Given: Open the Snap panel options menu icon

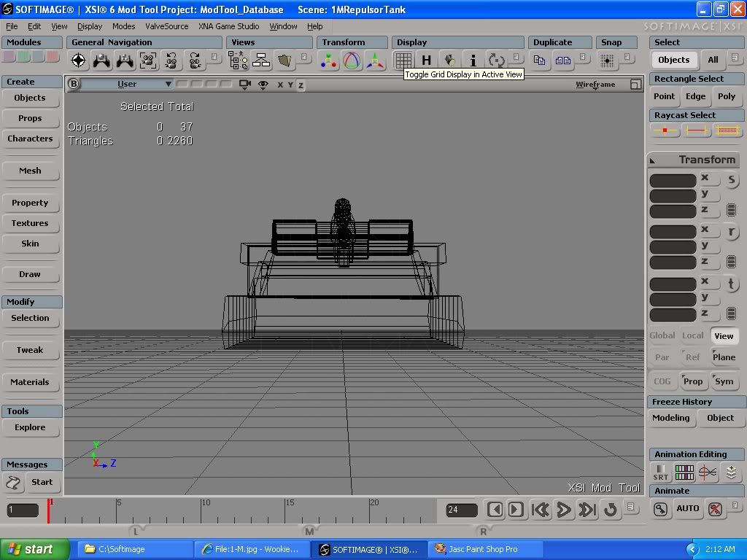Looking at the screenshot, I should (627, 57).
